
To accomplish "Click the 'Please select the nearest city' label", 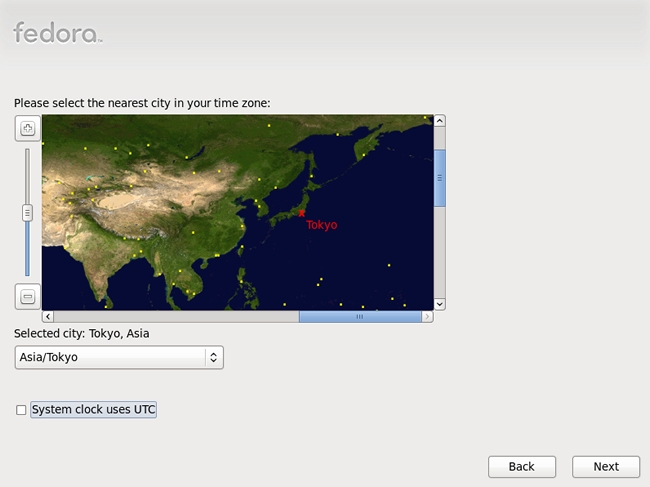I will pyautogui.click(x=142, y=103).
